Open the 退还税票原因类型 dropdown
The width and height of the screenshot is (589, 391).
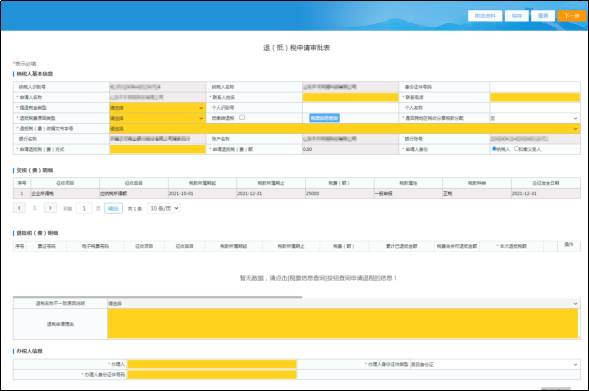click(157, 118)
